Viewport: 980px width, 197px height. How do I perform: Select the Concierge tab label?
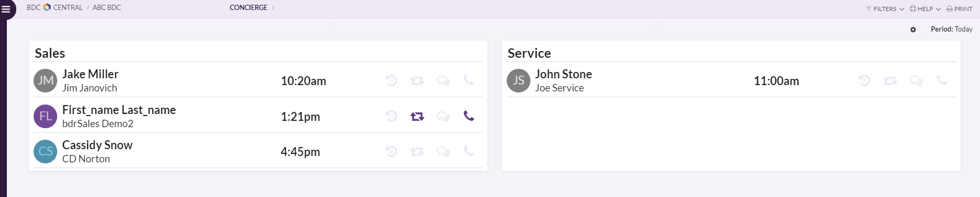(x=249, y=7)
